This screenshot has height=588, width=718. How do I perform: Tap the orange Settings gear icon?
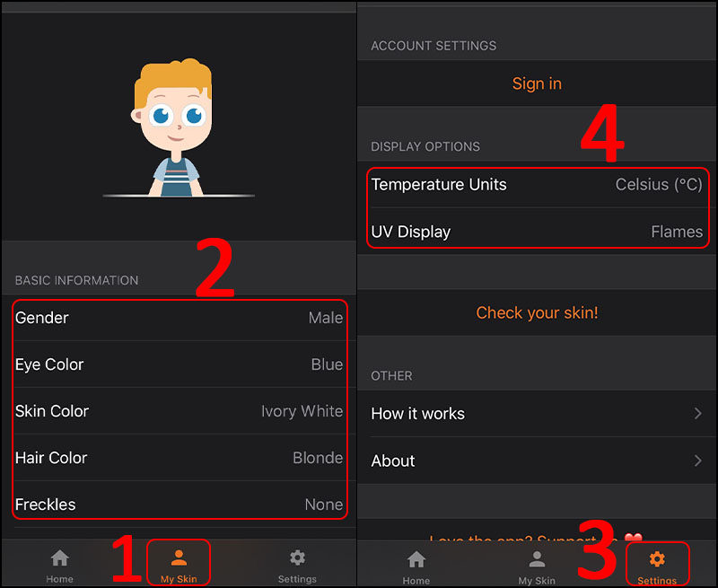pyautogui.click(x=657, y=559)
